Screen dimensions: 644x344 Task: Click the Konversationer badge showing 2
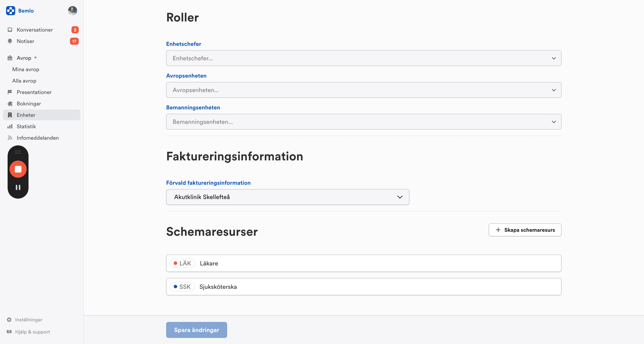[x=75, y=30]
